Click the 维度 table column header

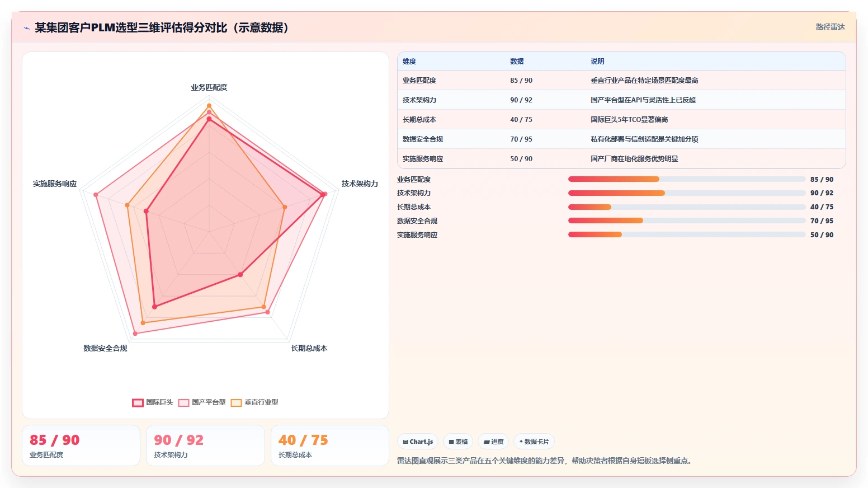point(409,62)
